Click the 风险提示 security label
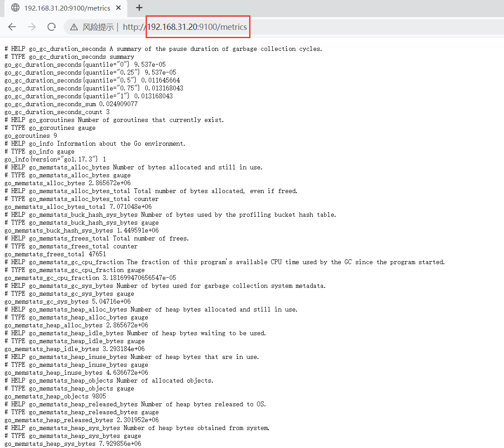 click(98, 27)
